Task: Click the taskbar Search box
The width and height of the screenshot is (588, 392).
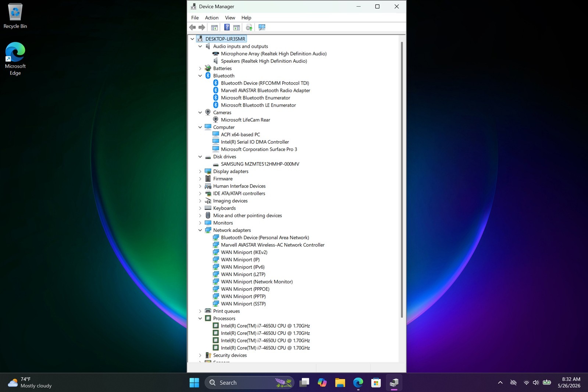Action: pyautogui.click(x=249, y=383)
